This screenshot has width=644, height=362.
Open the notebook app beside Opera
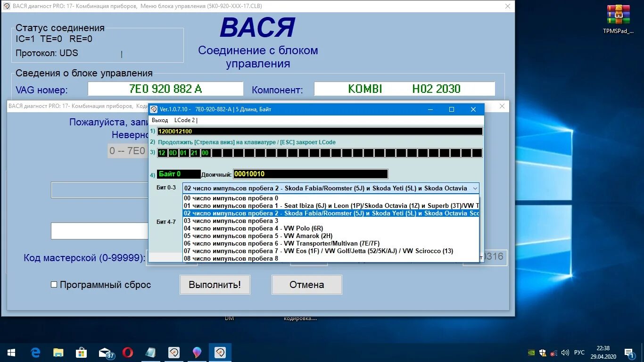pos(151,353)
